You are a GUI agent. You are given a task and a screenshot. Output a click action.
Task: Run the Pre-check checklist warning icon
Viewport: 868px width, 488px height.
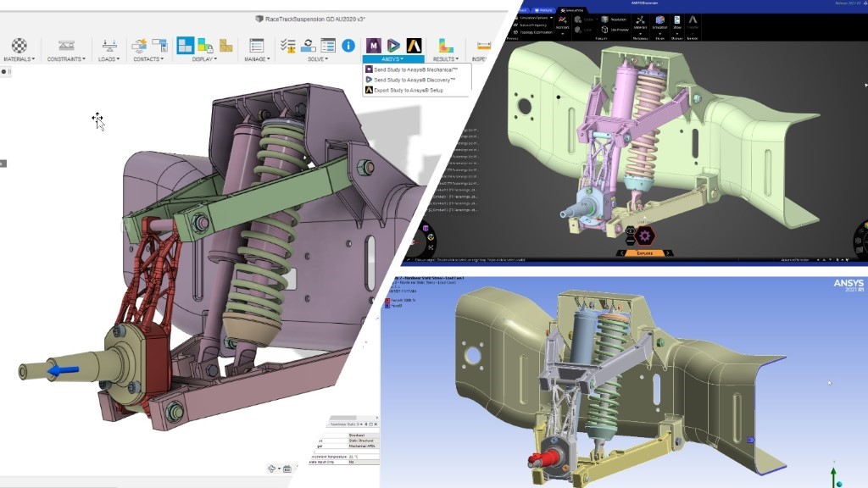[287, 46]
